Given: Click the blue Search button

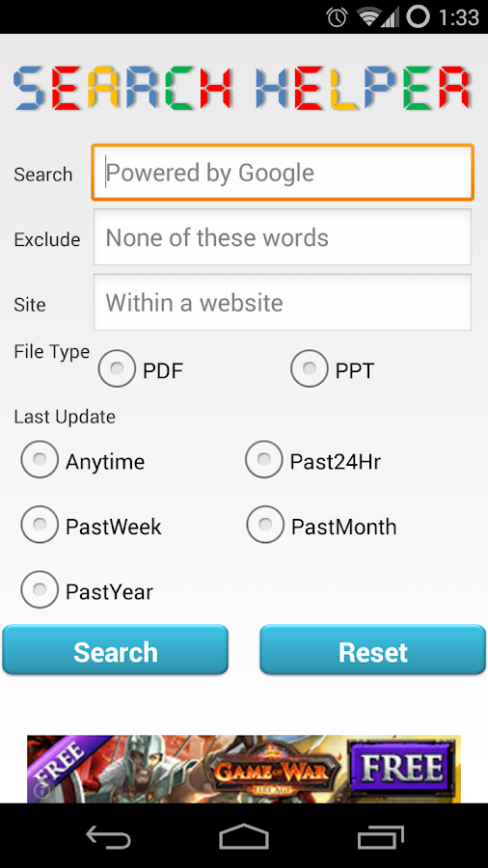Looking at the screenshot, I should (115, 650).
